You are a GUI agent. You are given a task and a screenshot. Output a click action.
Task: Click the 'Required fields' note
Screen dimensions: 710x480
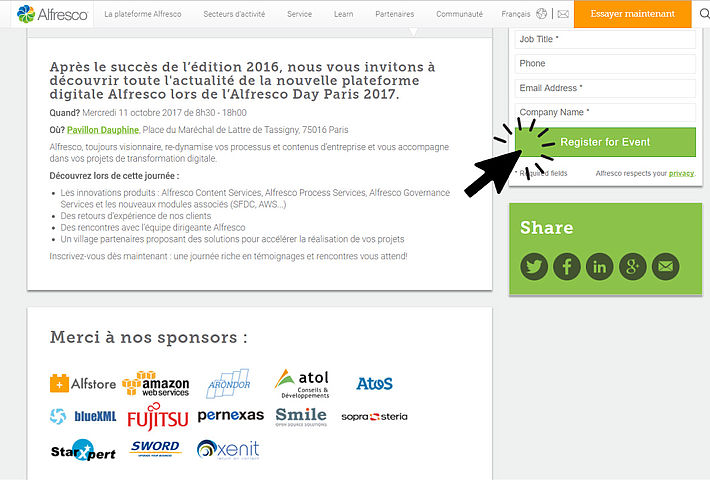541,173
